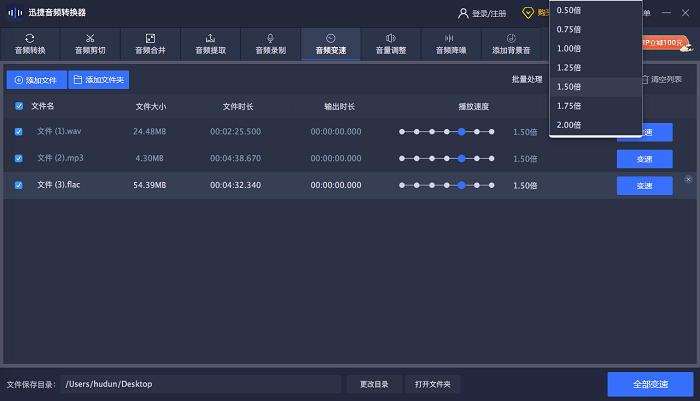Click 添加文件 button
The height and width of the screenshot is (401, 700).
pyautogui.click(x=37, y=80)
